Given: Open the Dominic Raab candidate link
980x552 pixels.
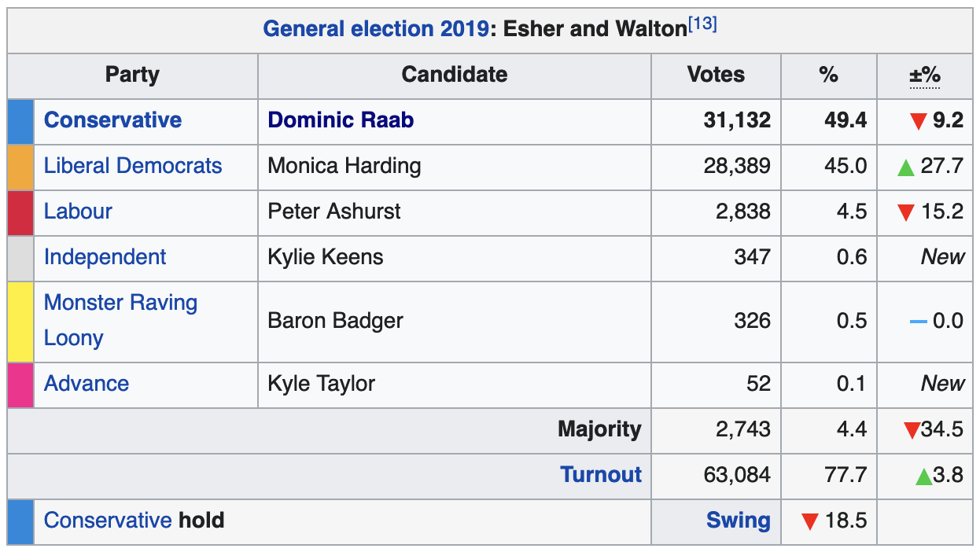Looking at the screenshot, I should pos(341,120).
